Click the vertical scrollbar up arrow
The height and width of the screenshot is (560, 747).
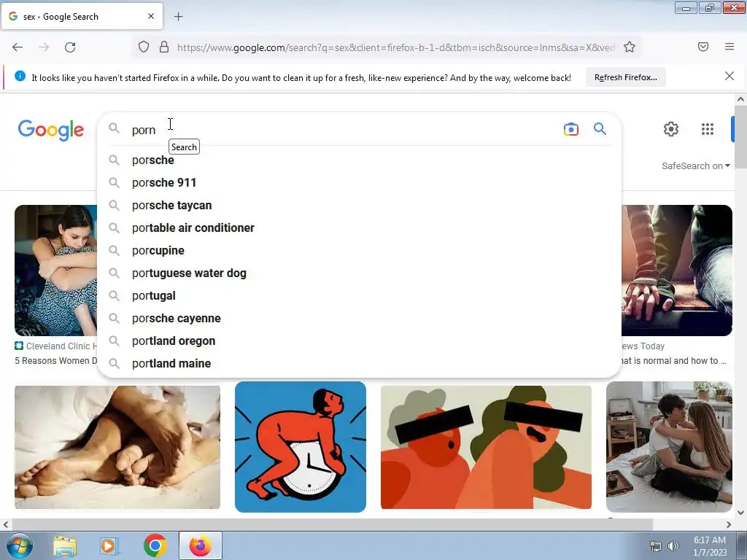(x=740, y=99)
